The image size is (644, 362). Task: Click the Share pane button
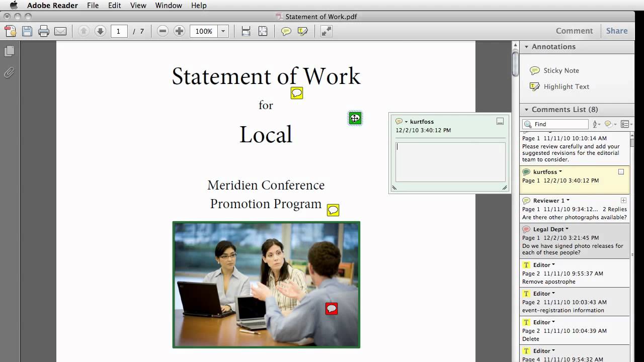(616, 31)
